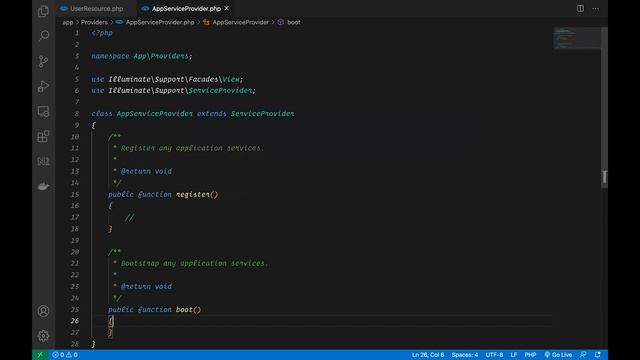Click '@return void' on line 23

click(x=147, y=286)
